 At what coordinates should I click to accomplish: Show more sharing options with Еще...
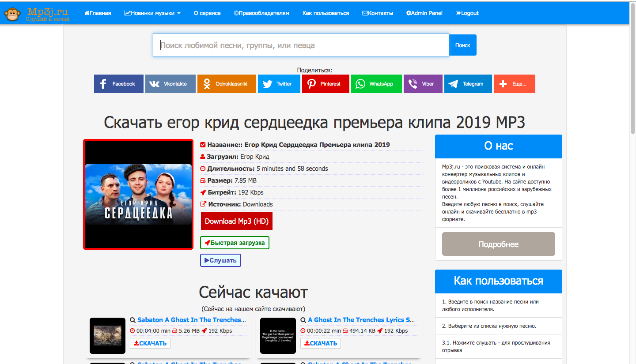click(x=515, y=84)
